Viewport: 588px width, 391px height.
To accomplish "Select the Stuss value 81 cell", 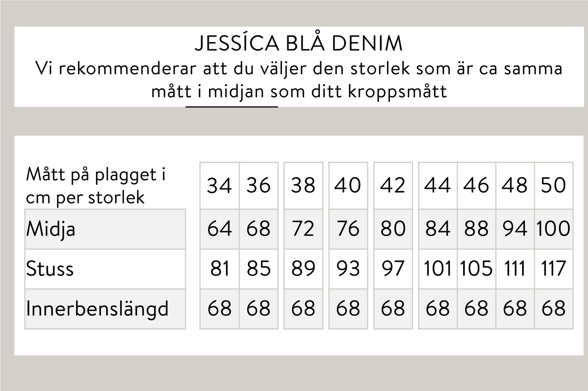I will coord(219,269).
